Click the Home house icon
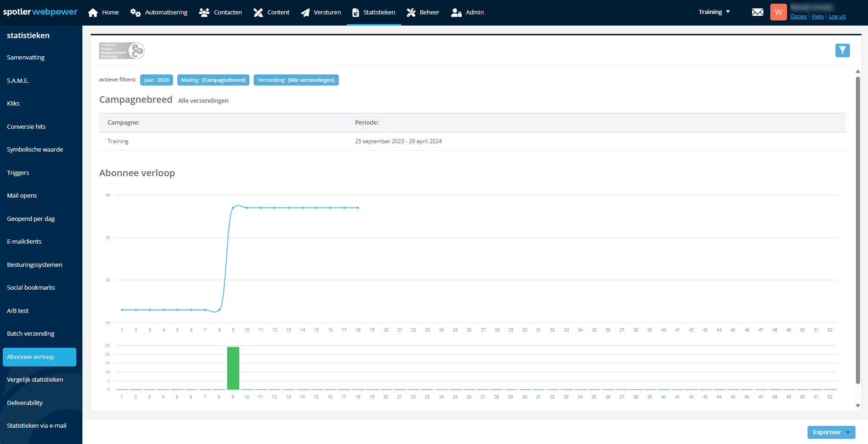Viewport: 868px width, 444px height. pyautogui.click(x=93, y=13)
